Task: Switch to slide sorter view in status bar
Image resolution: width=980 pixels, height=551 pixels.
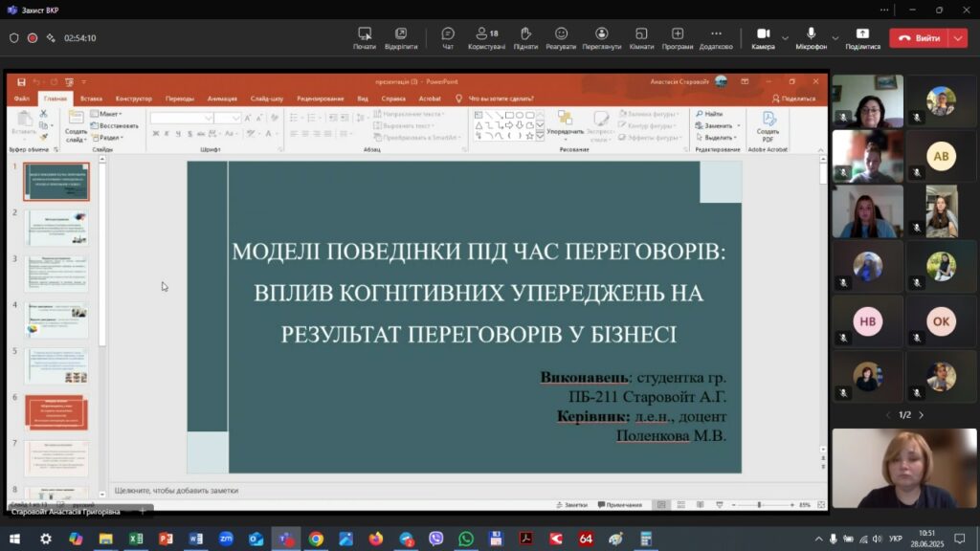Action: coord(680,505)
